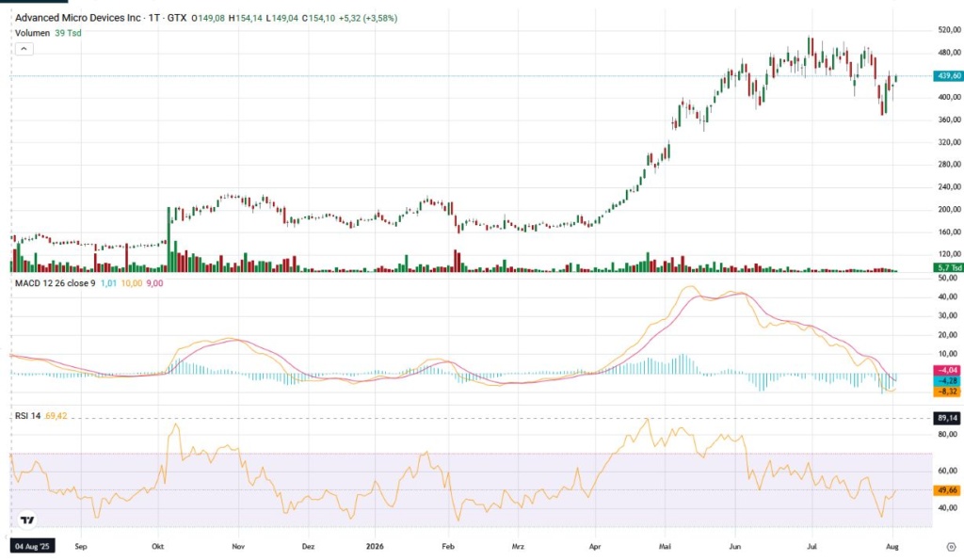964x560 pixels.
Task: Click 280,00 on the price axis
Action: pyautogui.click(x=949, y=165)
